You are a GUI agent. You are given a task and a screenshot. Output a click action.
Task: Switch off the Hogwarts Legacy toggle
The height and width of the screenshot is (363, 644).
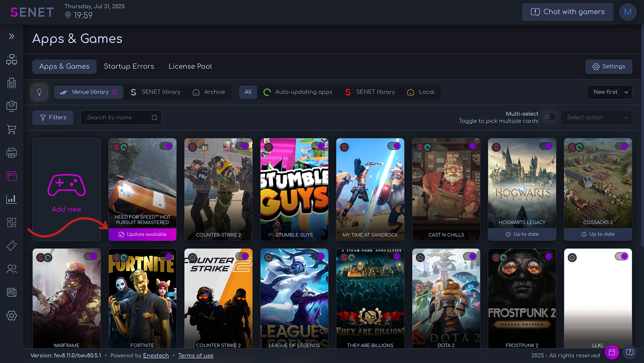(x=546, y=146)
